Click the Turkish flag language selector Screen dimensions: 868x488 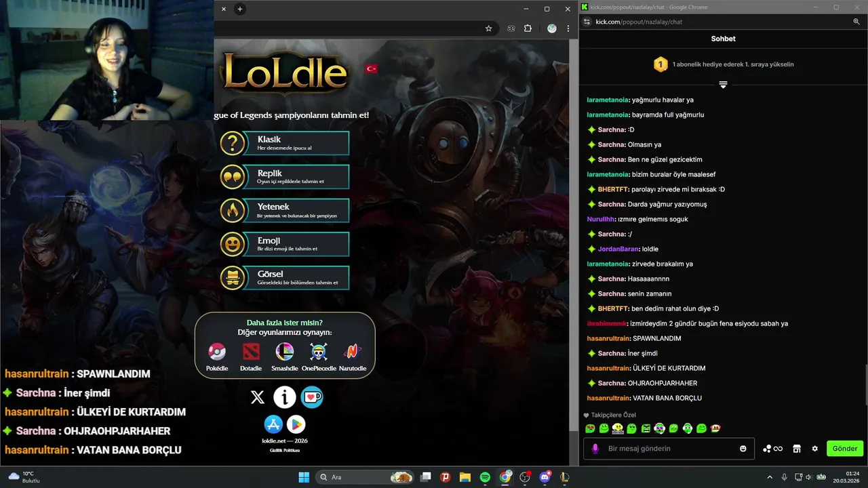pos(371,68)
